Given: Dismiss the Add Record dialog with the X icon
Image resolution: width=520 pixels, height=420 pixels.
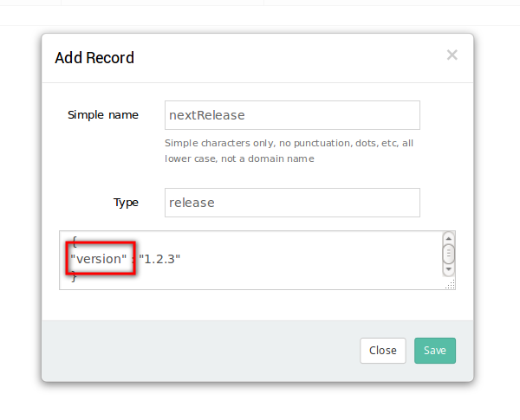Looking at the screenshot, I should (x=452, y=55).
